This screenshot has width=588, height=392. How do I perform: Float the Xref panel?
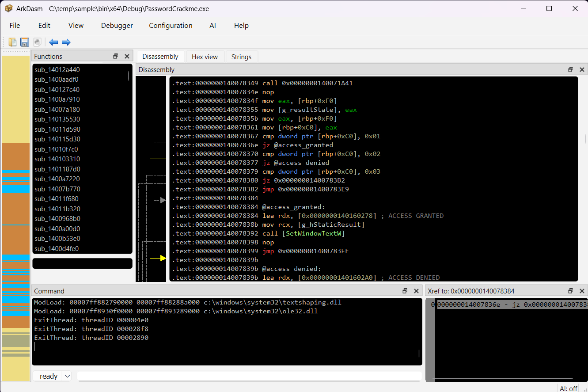[x=571, y=291]
